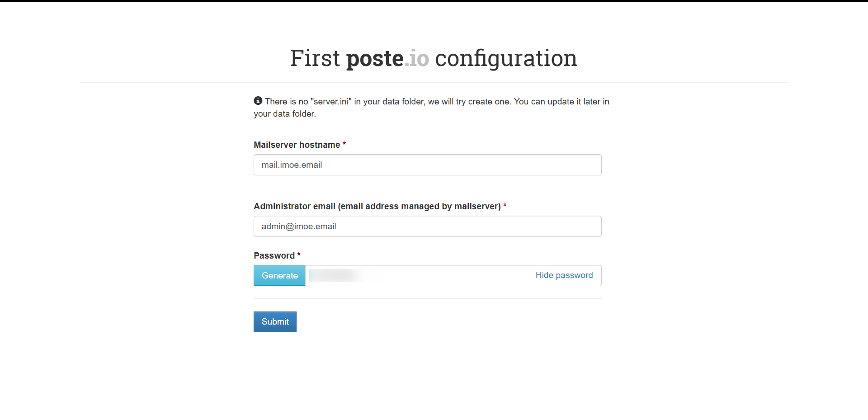The image size is (868, 420).
Task: Toggle visibility with Hide password
Action: point(564,275)
